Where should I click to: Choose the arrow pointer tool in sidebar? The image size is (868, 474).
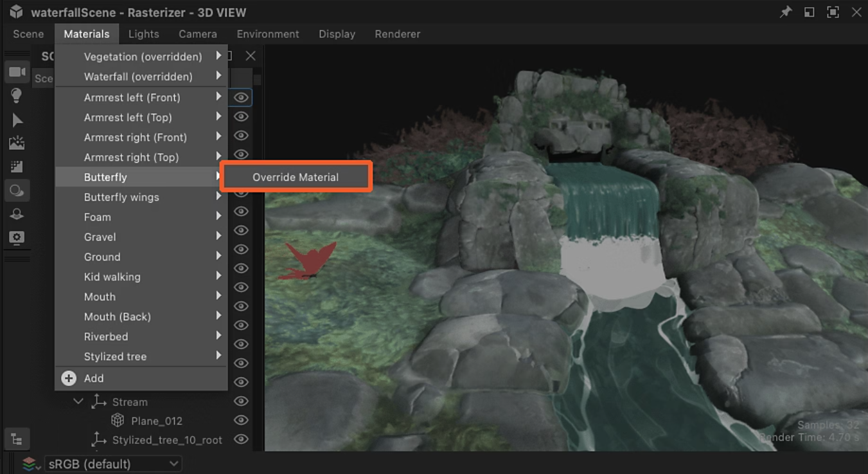[x=17, y=120]
